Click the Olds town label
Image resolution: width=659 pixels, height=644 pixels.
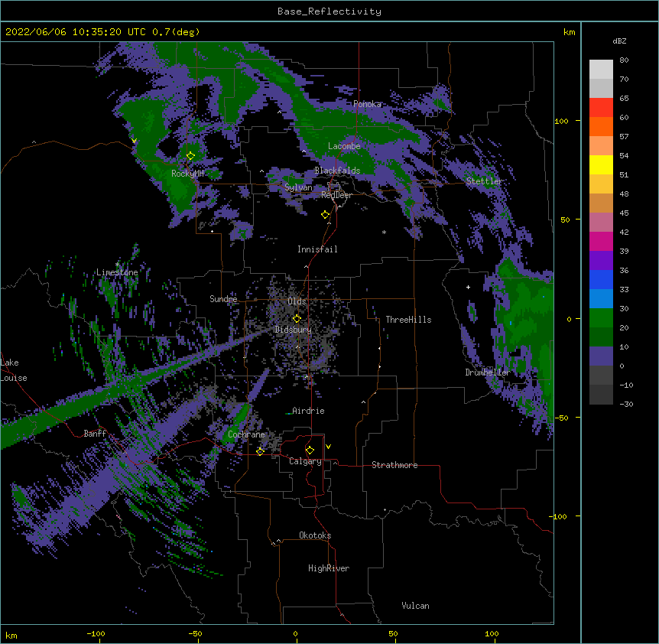[x=297, y=301]
